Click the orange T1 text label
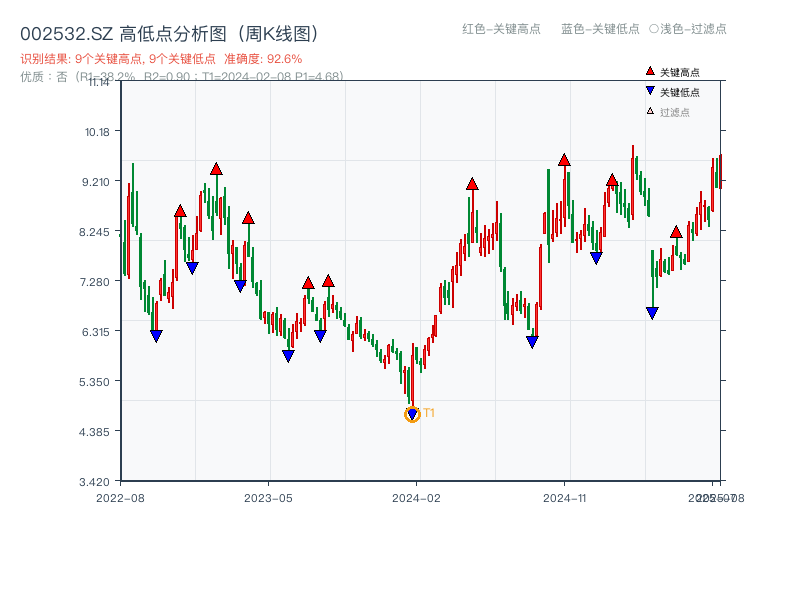The width and height of the screenshot is (800, 600). (429, 413)
